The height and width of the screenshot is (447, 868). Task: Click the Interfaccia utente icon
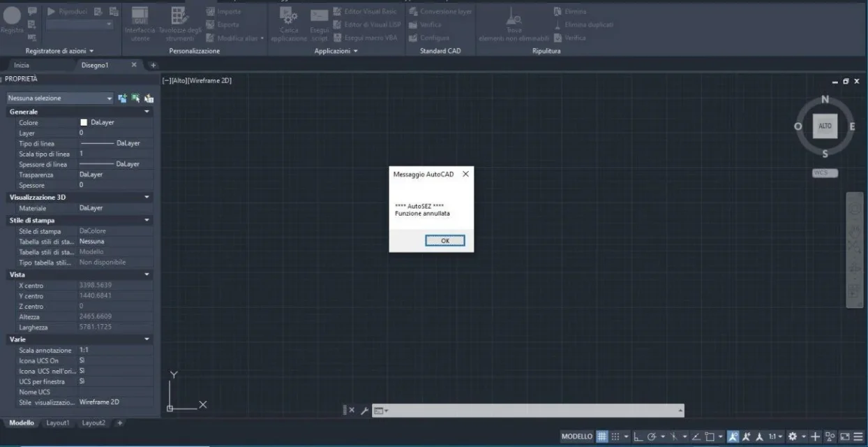140,22
